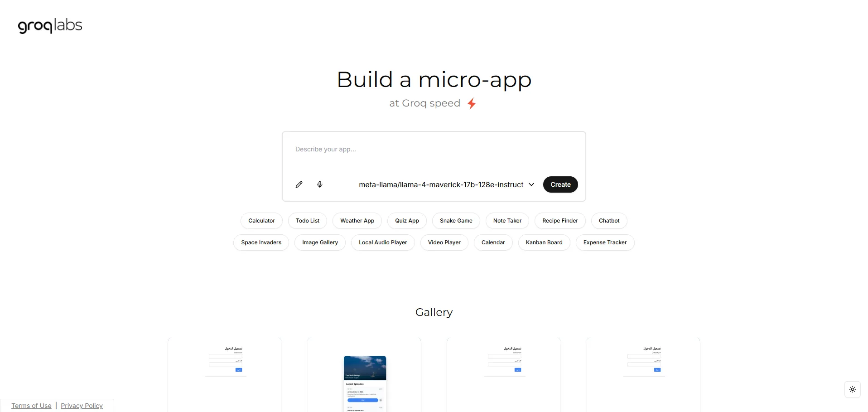868x412 pixels.
Task: Click the pencil edit icon
Action: coord(299,184)
